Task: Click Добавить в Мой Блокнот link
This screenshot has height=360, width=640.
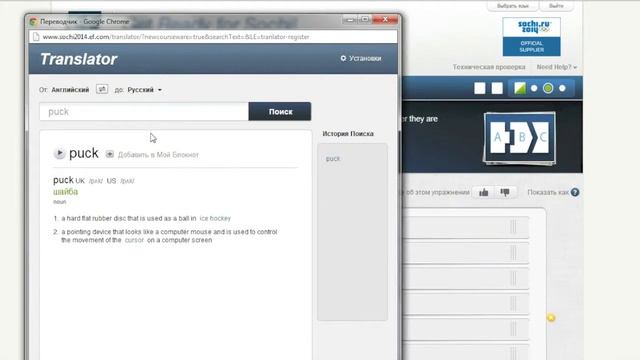Action: [x=158, y=155]
